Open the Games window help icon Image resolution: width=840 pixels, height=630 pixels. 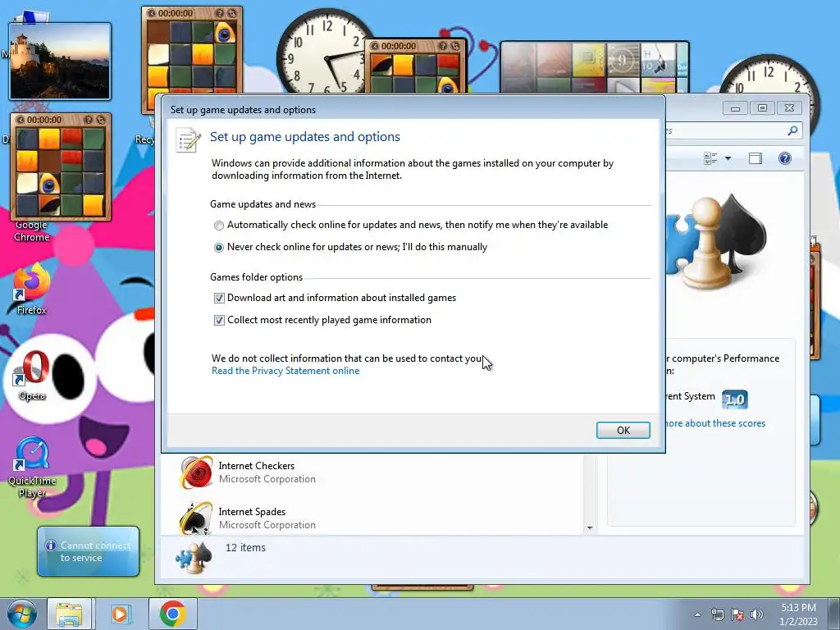point(785,158)
